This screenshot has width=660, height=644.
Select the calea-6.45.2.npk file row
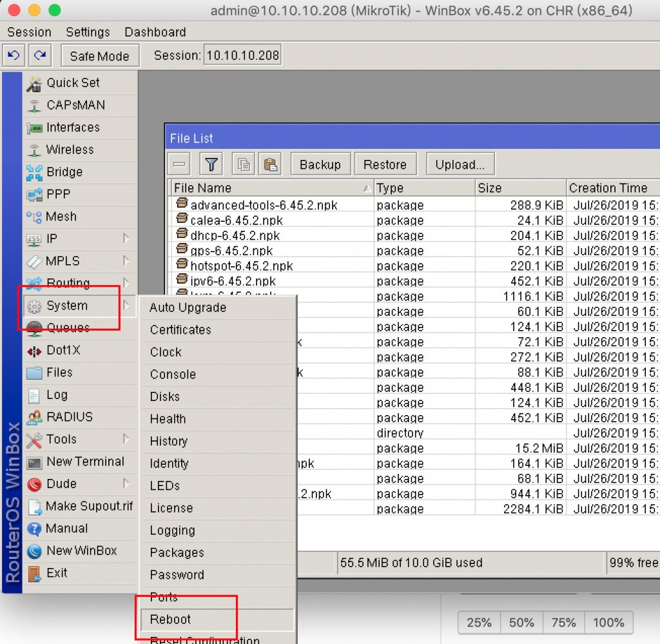click(414, 220)
